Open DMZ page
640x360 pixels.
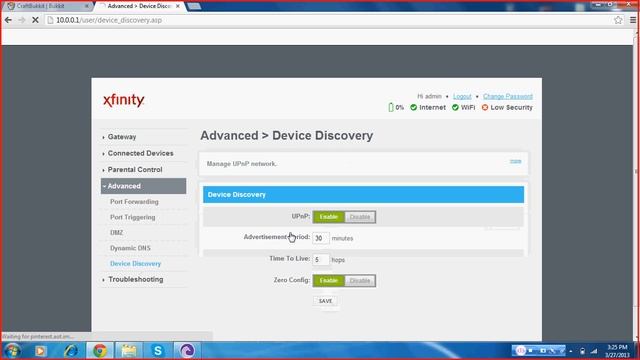coord(116,233)
